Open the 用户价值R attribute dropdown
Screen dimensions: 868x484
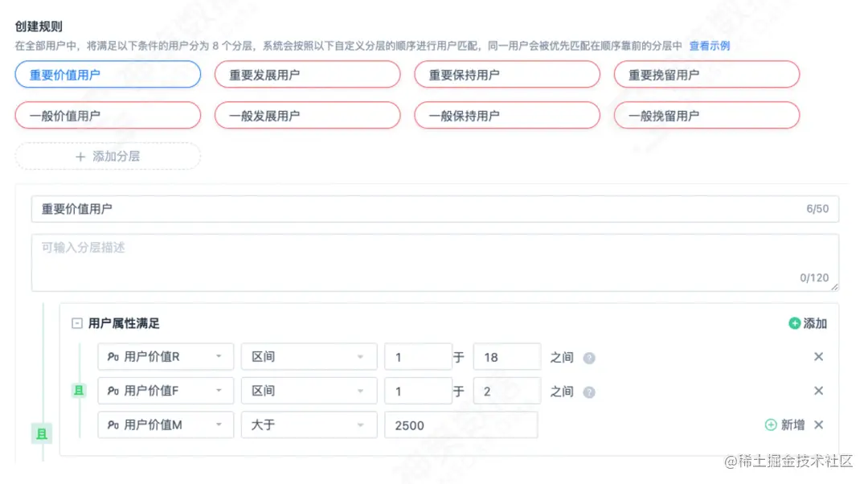coord(165,356)
